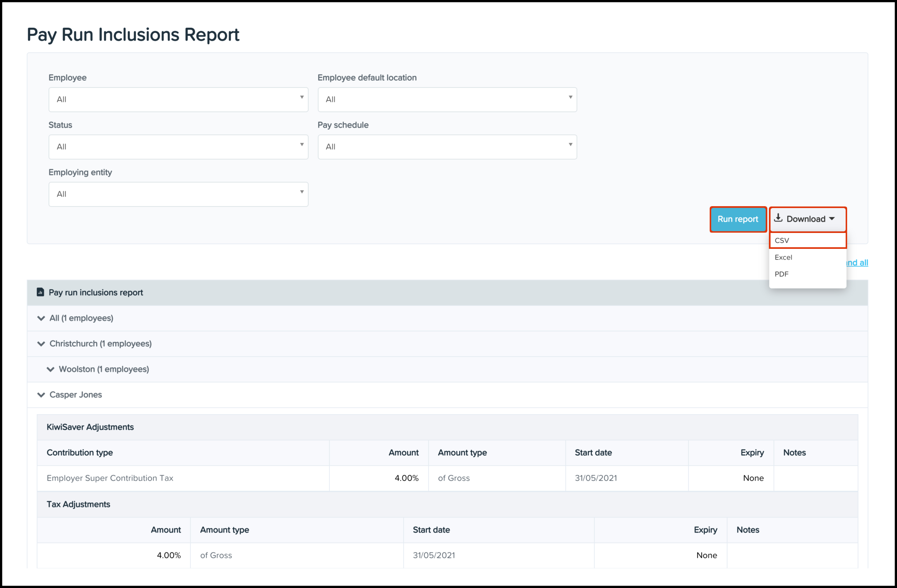Open the Employing entity dropdown
Screen dimensions: 897x588
click(x=178, y=194)
